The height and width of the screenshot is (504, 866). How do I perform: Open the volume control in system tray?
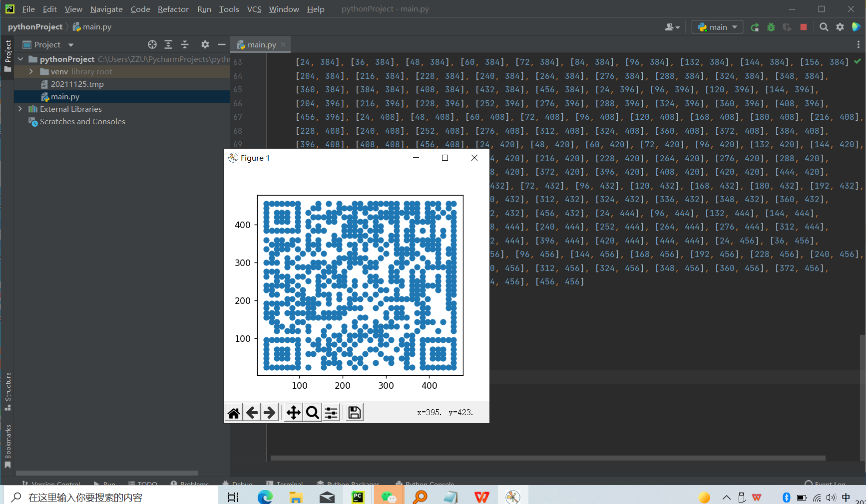click(831, 498)
